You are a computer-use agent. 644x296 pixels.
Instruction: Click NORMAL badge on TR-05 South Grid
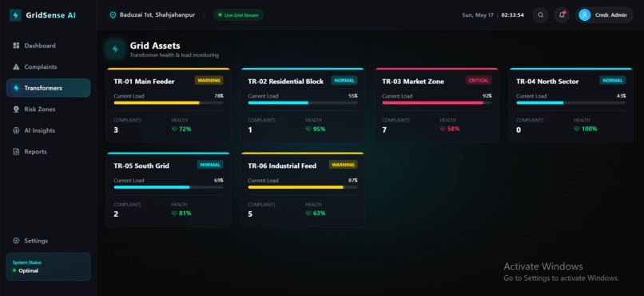(x=210, y=165)
